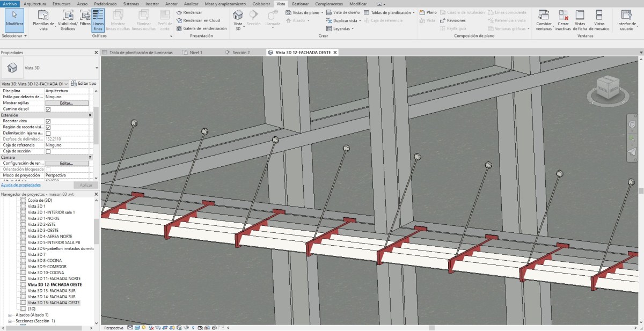Switch to the Estructura ribbon tab
The height and width of the screenshot is (331, 644).
coord(61,3)
